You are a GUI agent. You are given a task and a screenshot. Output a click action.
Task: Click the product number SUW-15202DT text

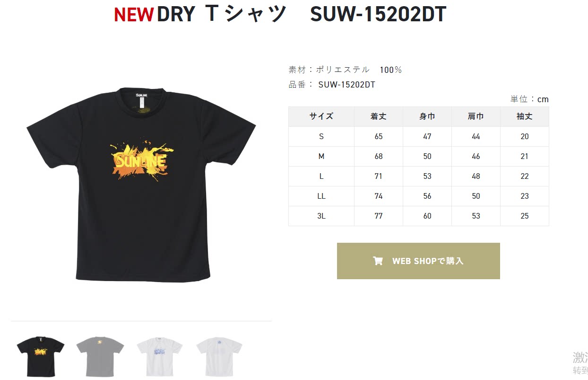point(346,85)
